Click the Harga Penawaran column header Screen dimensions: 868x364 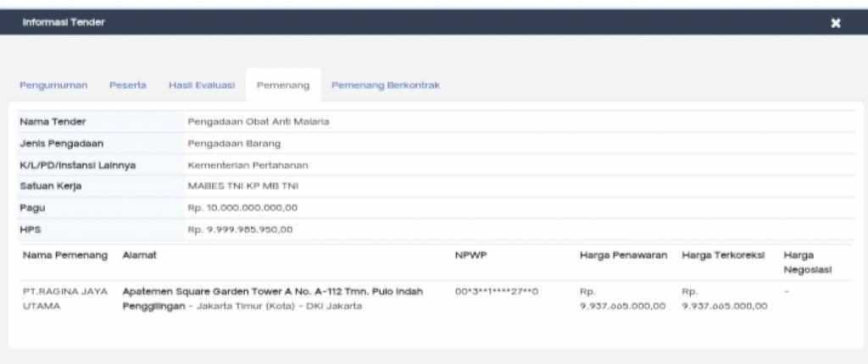coord(623,254)
